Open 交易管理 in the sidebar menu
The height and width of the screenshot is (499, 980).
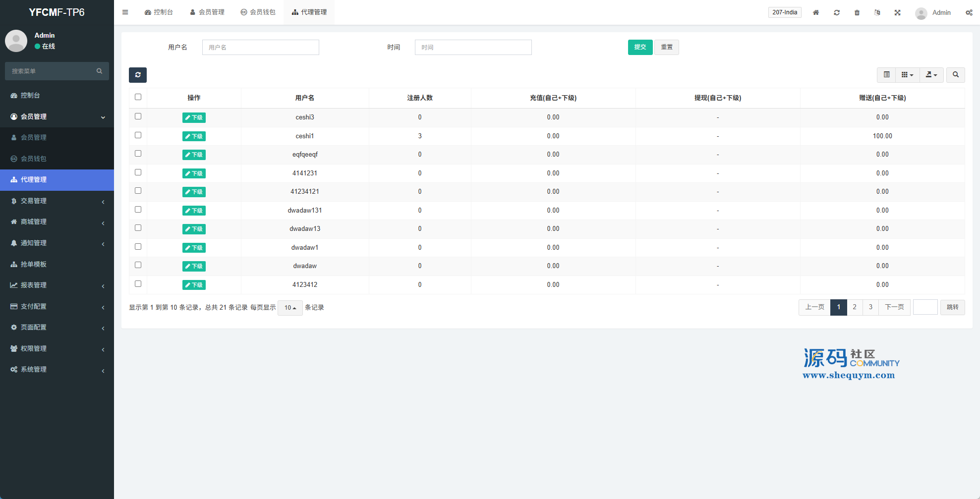pyautogui.click(x=57, y=201)
